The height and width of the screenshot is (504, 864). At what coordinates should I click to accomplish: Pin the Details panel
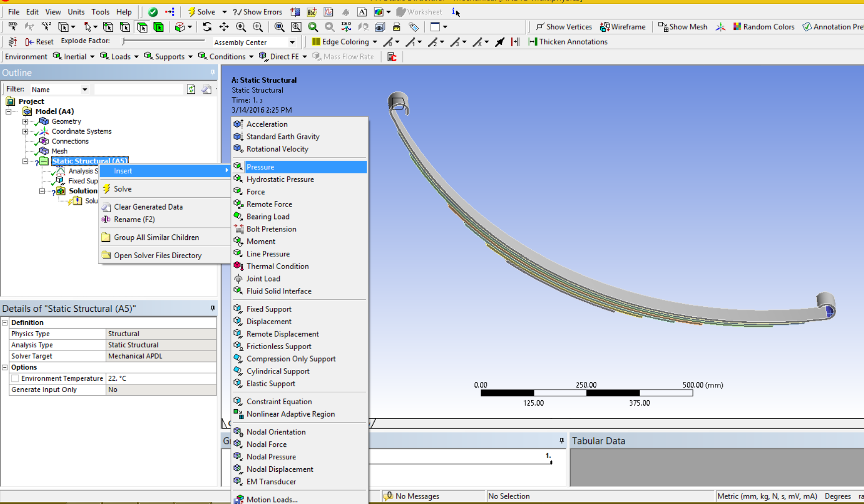pyautogui.click(x=213, y=308)
